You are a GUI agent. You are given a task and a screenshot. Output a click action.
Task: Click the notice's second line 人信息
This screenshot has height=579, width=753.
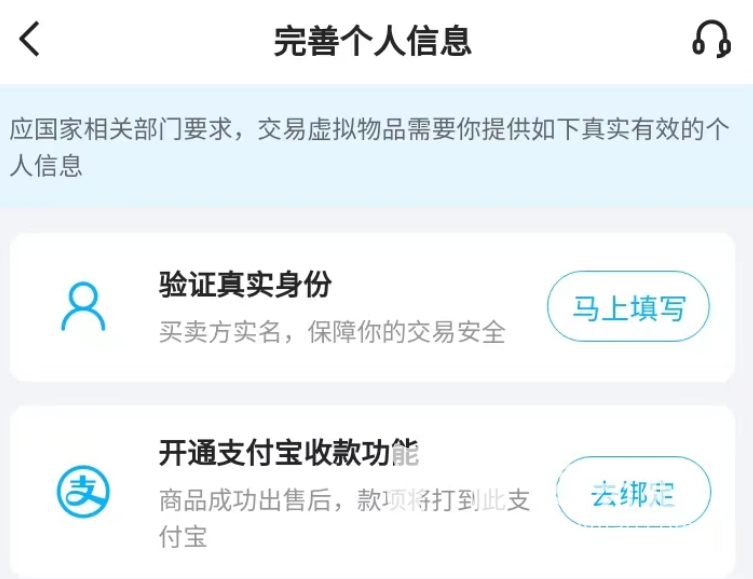tap(46, 166)
